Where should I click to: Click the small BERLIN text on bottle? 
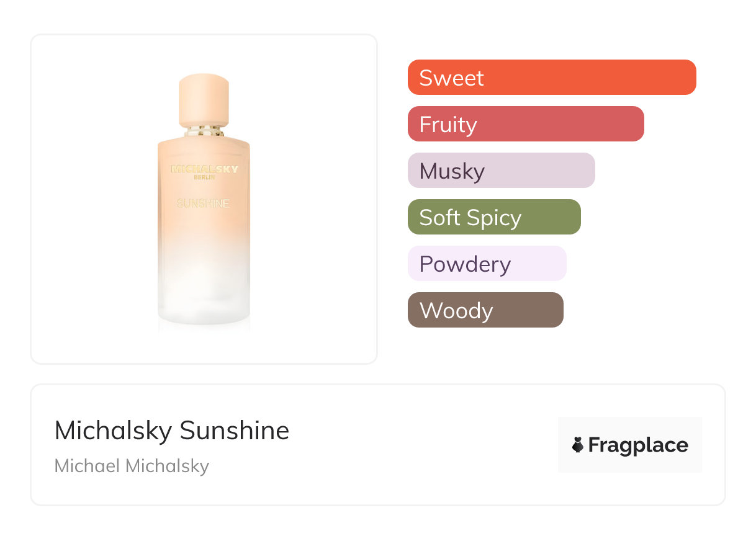coord(204,177)
